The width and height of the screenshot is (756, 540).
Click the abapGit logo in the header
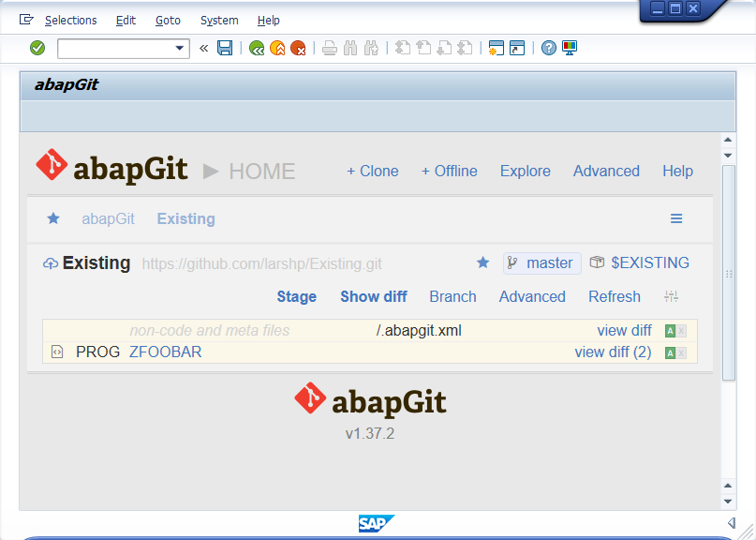(x=111, y=167)
